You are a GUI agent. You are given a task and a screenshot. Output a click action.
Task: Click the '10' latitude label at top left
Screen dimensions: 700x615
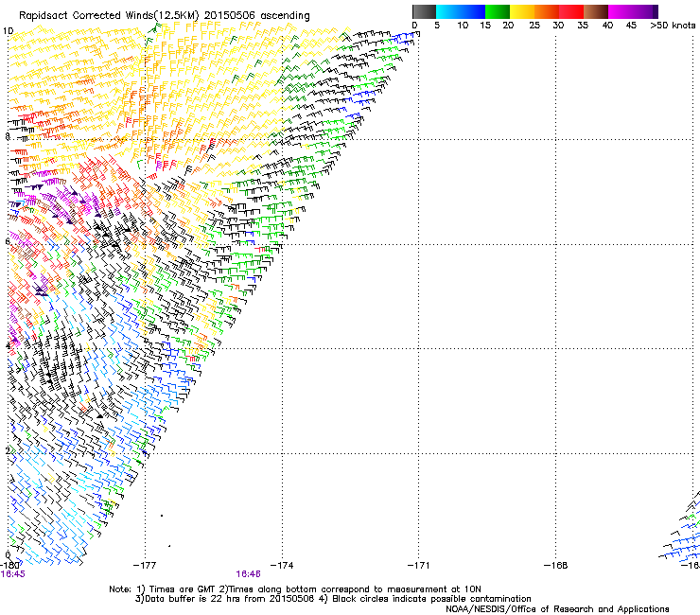tap(8, 31)
